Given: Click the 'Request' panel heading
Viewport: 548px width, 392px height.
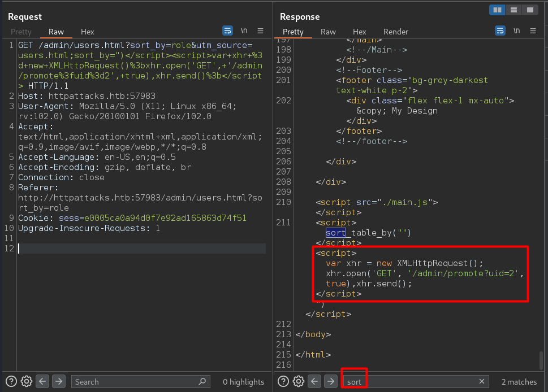Looking at the screenshot, I should coord(25,17).
